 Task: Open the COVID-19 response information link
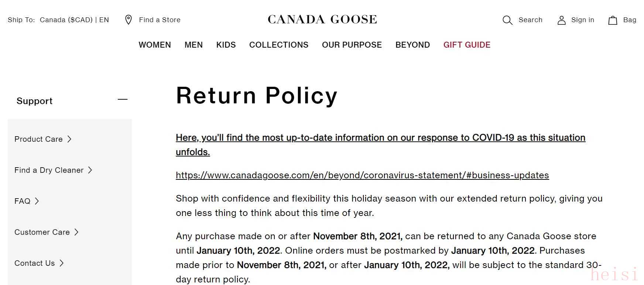(x=380, y=138)
